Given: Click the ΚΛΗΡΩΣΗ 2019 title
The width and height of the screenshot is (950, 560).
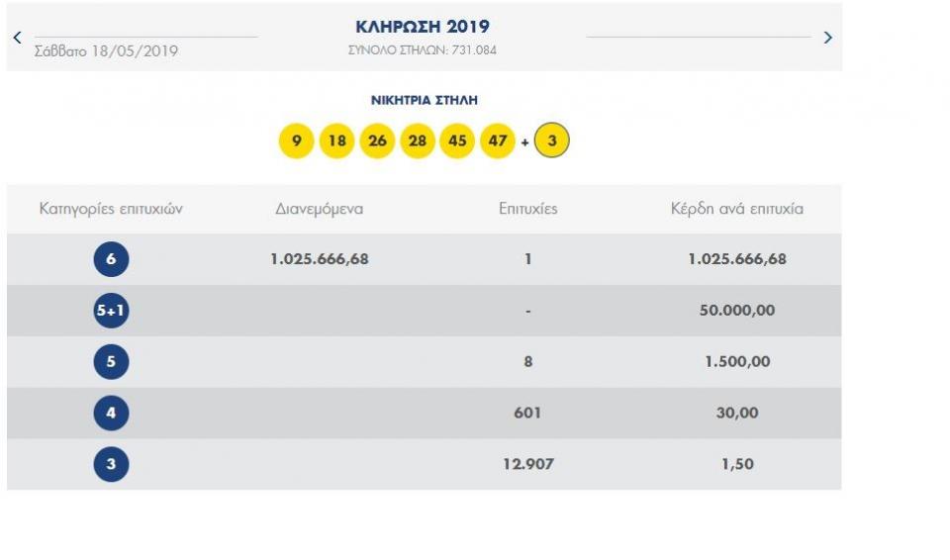Looking at the screenshot, I should click(423, 27).
